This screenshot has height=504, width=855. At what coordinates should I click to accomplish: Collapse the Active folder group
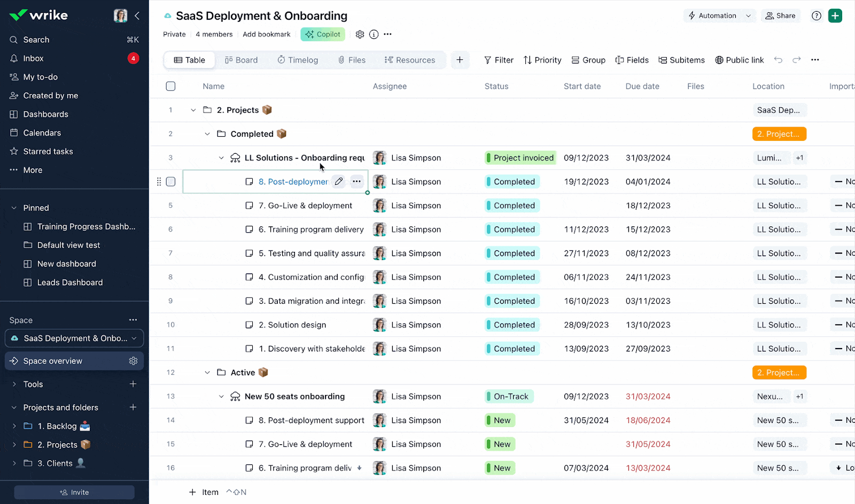[207, 372]
